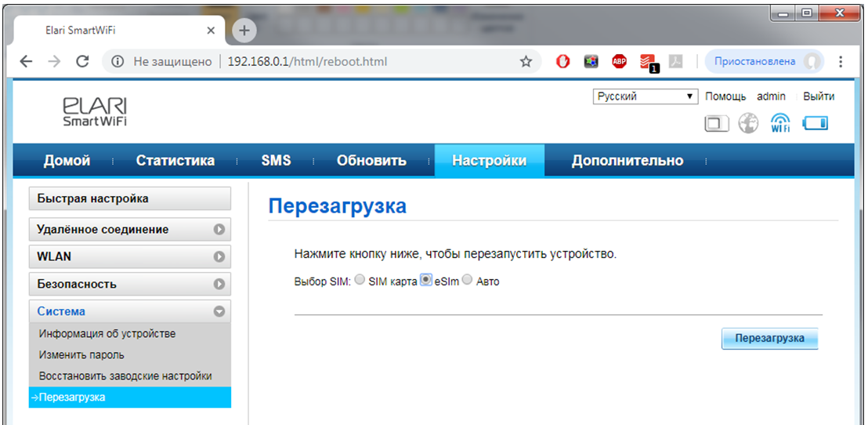This screenshot has width=868, height=425.
Task: Click the globe network status icon
Action: [x=748, y=123]
